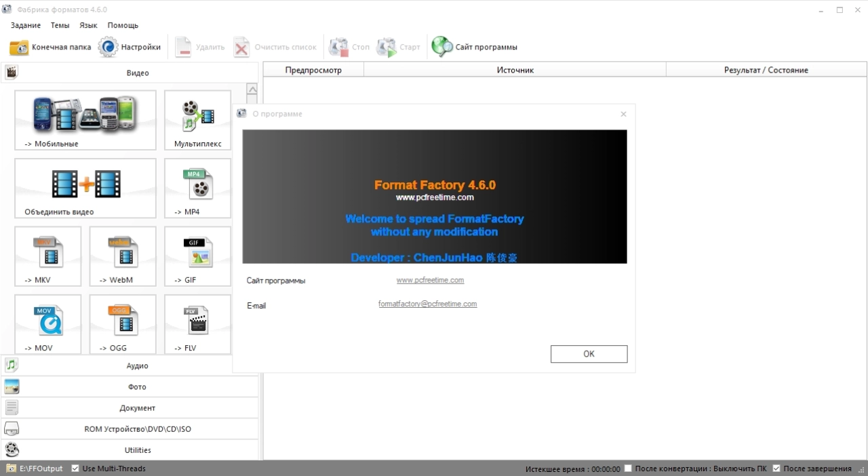Choose the MKV conversion tile

(x=48, y=256)
